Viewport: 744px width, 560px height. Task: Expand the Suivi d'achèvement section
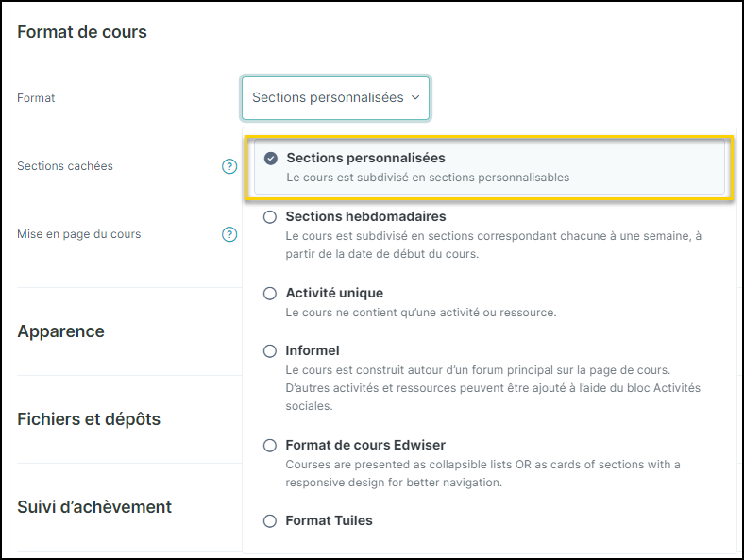pos(94,507)
